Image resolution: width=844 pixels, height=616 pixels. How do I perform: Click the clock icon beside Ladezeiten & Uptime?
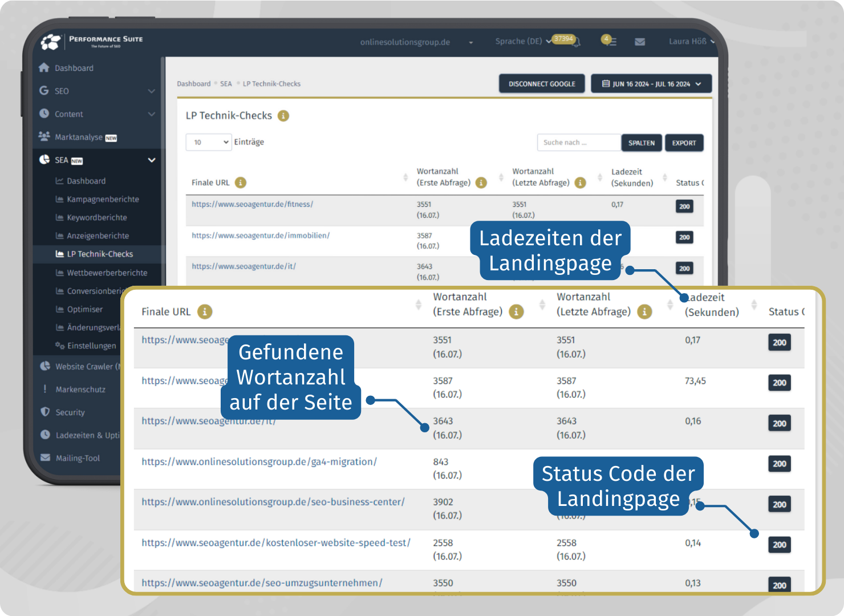tap(45, 435)
